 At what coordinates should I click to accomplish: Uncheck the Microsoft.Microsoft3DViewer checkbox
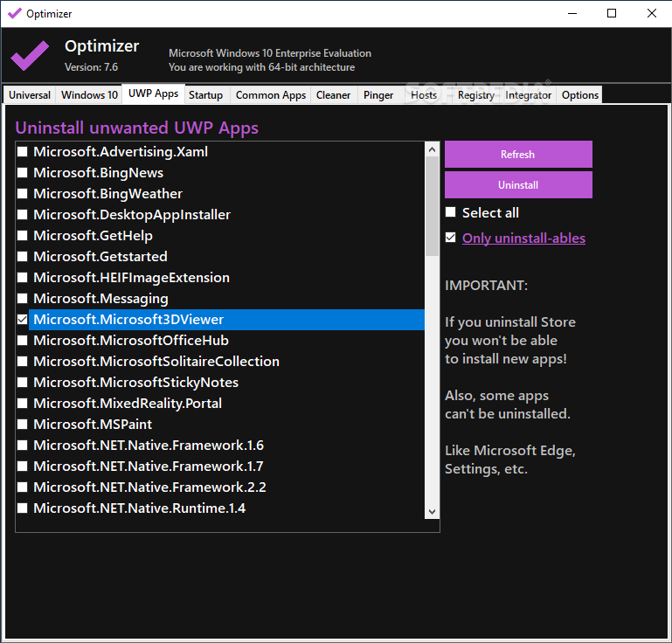(23, 320)
